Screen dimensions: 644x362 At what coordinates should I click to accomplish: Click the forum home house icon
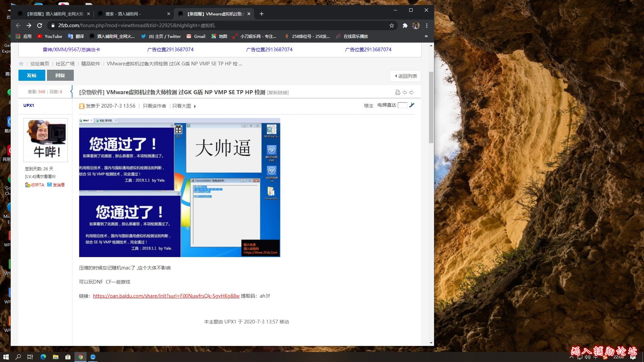pos(21,64)
